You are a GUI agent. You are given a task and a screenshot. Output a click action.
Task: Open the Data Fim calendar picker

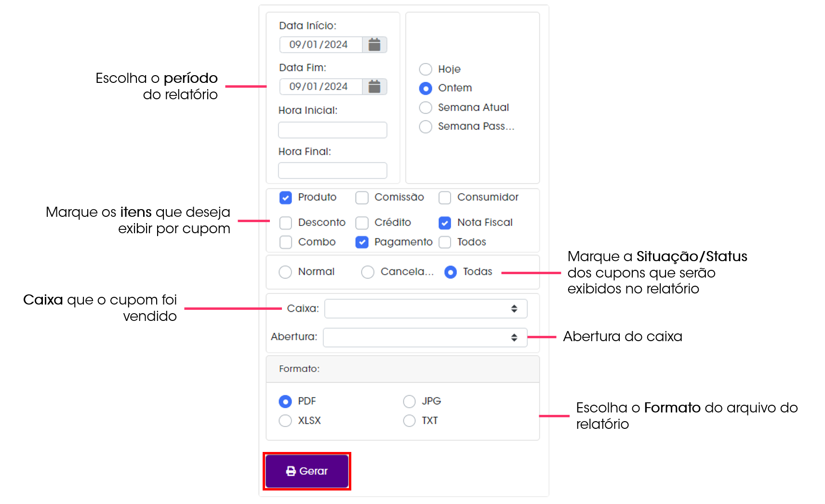pos(374,87)
